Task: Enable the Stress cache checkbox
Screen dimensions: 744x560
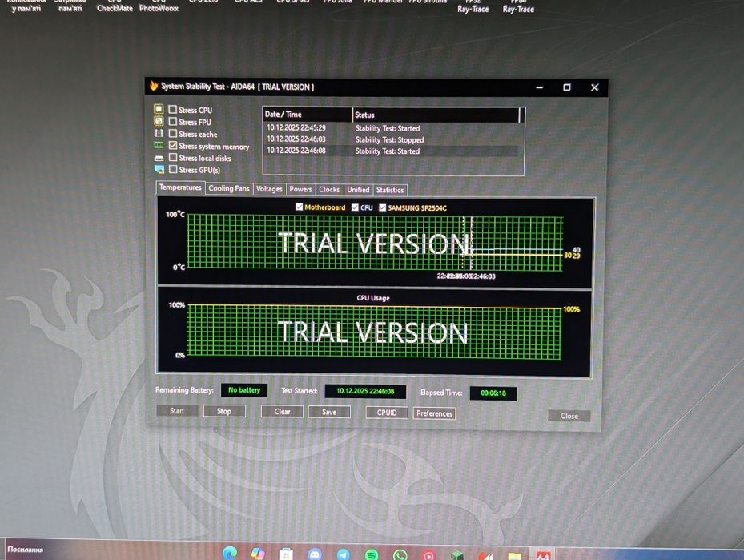Action: (173, 133)
